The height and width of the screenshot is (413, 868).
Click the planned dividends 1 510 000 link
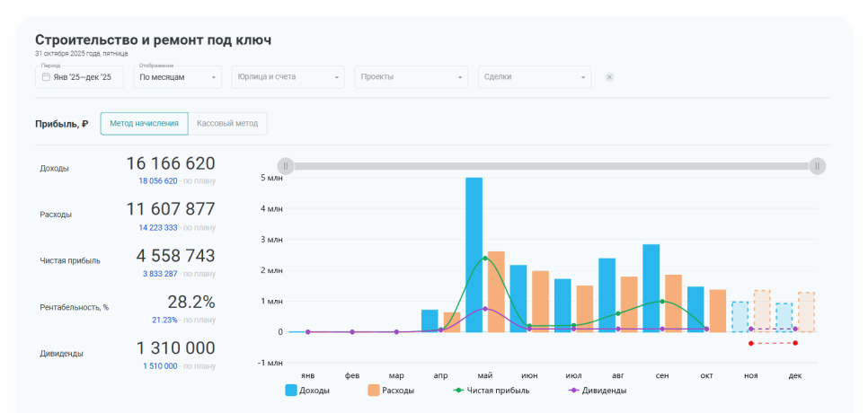(159, 365)
